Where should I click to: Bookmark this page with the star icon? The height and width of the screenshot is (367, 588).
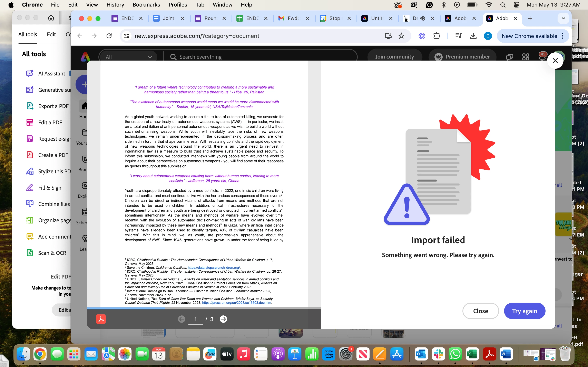point(401,36)
